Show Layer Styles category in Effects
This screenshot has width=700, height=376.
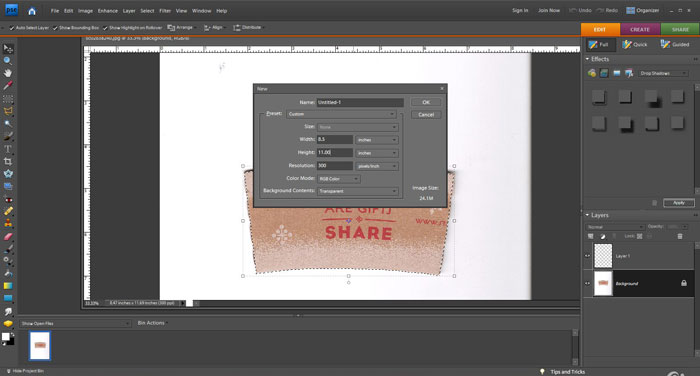(604, 73)
